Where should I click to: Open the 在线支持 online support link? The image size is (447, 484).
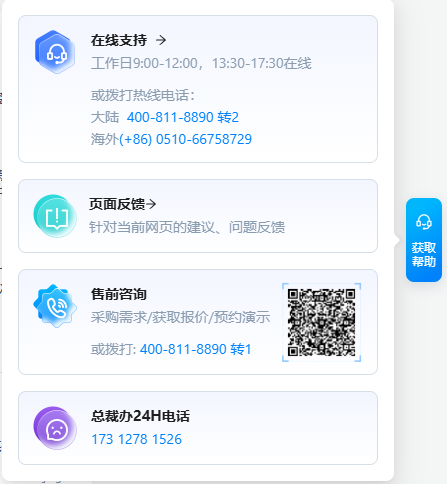119,40
